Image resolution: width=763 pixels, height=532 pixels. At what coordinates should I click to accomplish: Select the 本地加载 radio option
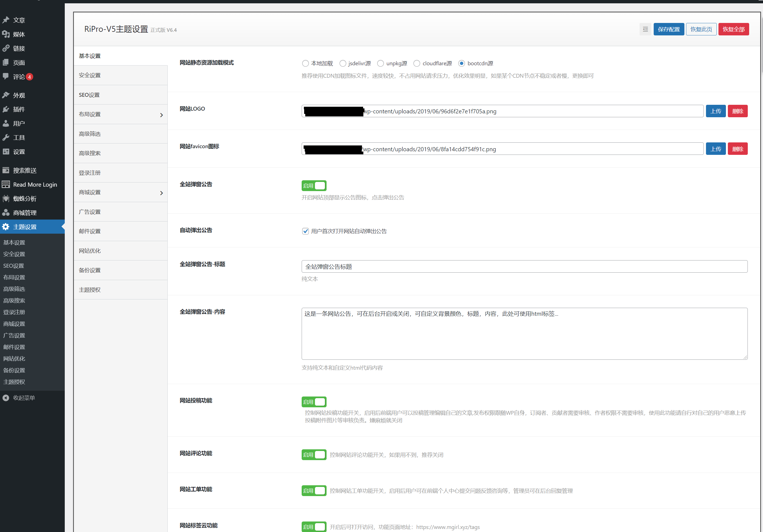(x=305, y=63)
